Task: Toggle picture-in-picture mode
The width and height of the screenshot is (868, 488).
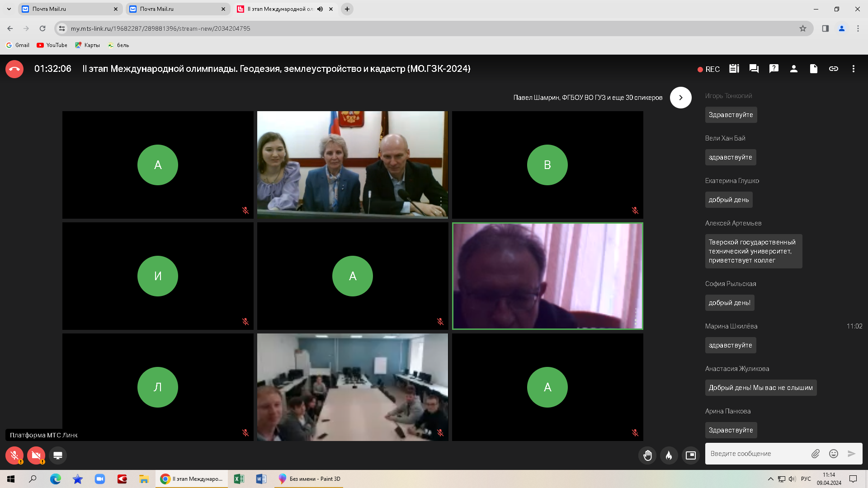Action: click(691, 455)
